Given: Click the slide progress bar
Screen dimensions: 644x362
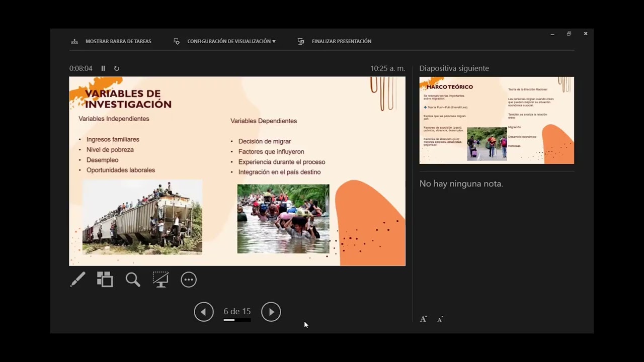Looking at the screenshot, I should pyautogui.click(x=237, y=320).
